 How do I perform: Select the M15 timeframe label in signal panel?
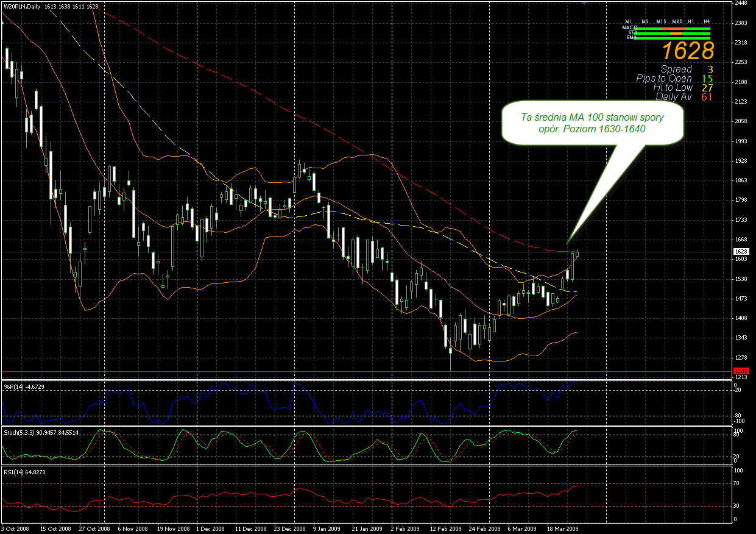662,22
